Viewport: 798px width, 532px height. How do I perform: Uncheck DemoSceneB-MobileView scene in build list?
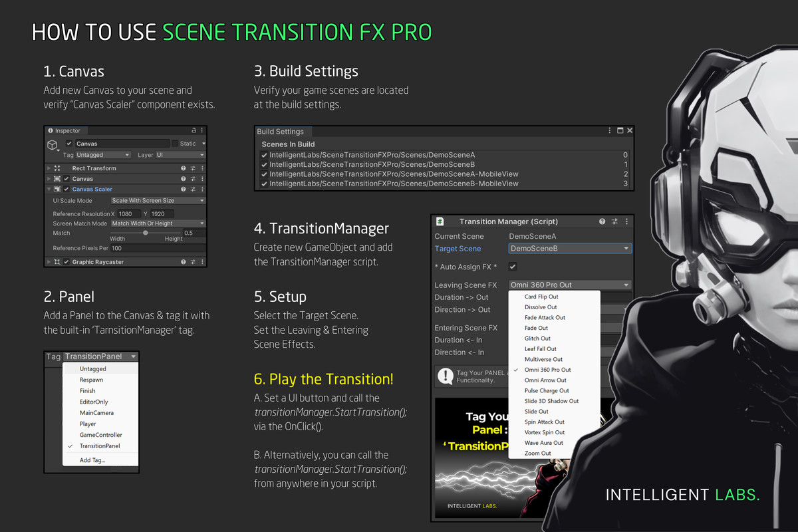pyautogui.click(x=265, y=184)
